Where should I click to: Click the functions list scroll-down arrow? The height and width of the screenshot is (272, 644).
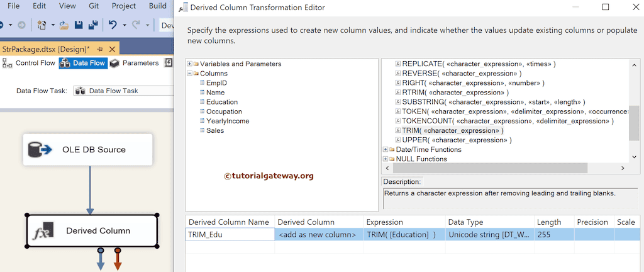pyautogui.click(x=635, y=157)
